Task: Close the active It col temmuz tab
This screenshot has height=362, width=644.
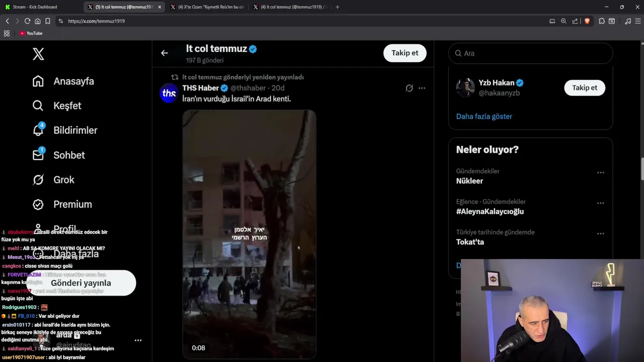Action: tap(159, 7)
